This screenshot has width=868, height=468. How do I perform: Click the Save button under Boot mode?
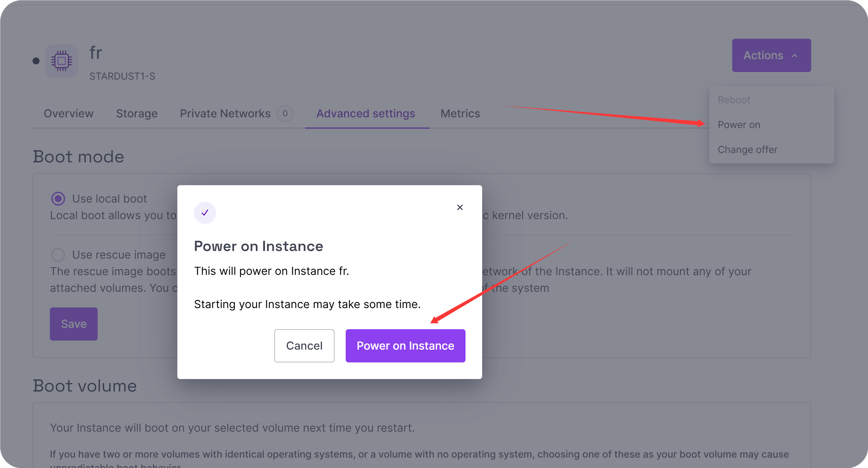[74, 324]
